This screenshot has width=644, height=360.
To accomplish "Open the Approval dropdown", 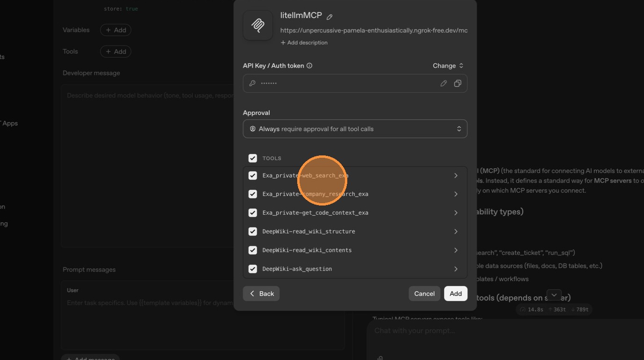I will [355, 129].
